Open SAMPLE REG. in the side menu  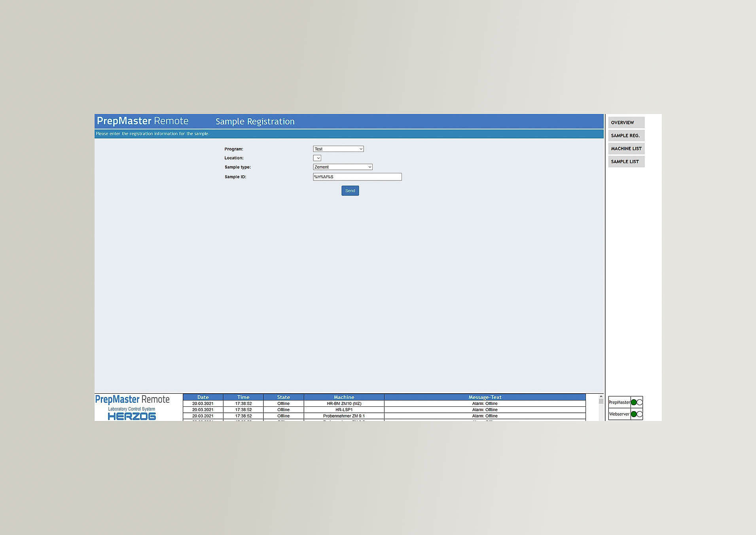point(626,135)
